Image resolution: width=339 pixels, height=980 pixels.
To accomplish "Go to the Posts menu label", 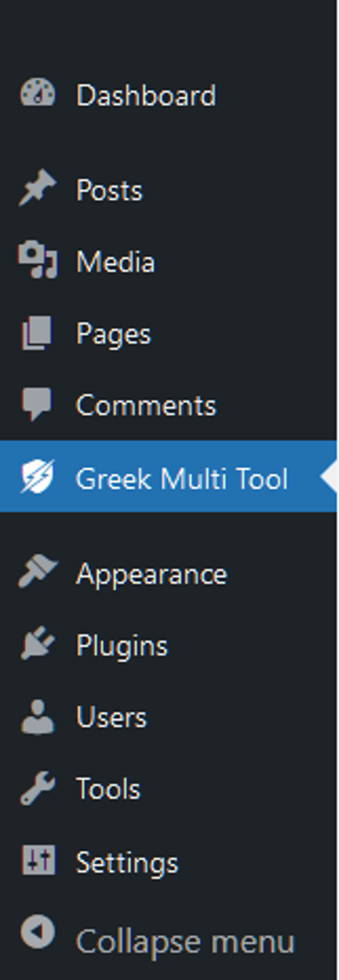I will [109, 190].
